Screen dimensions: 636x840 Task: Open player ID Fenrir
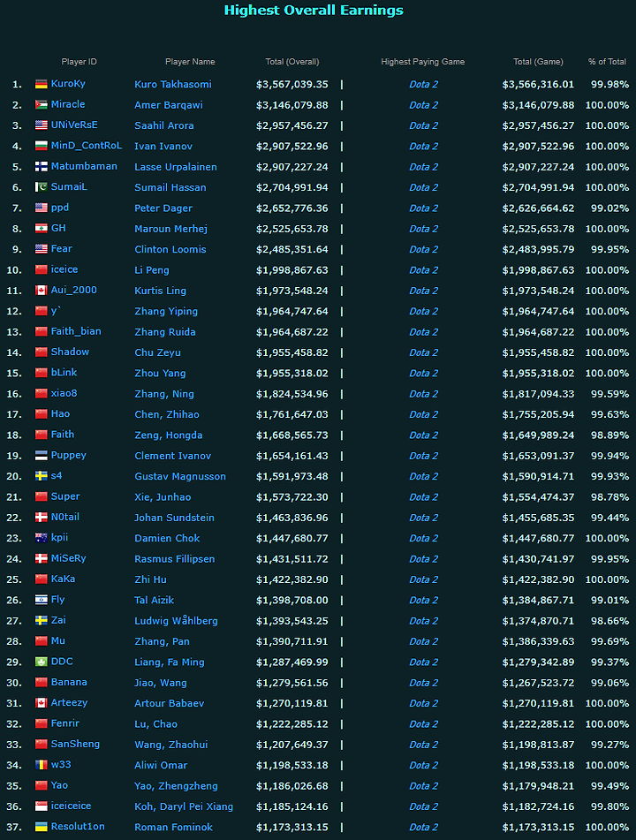pyautogui.click(x=65, y=723)
